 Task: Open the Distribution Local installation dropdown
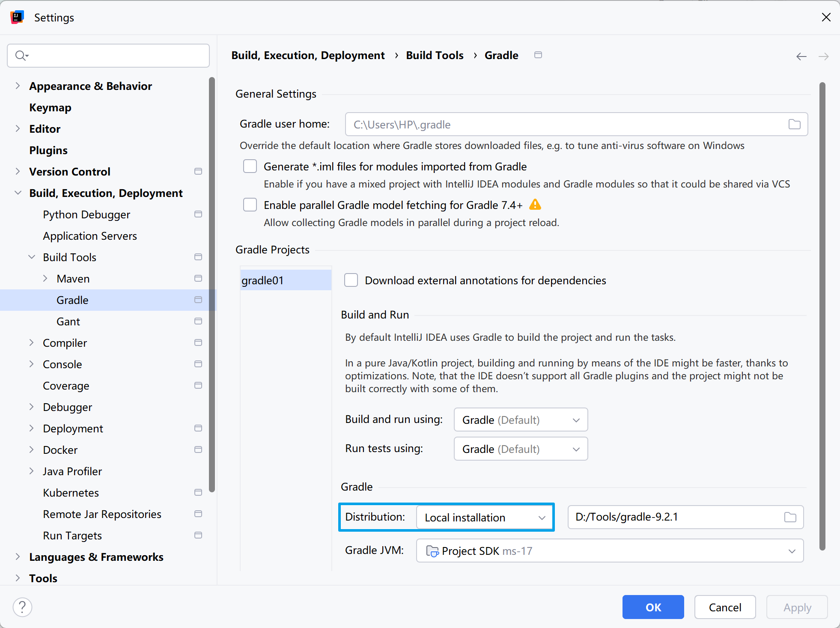[484, 517]
